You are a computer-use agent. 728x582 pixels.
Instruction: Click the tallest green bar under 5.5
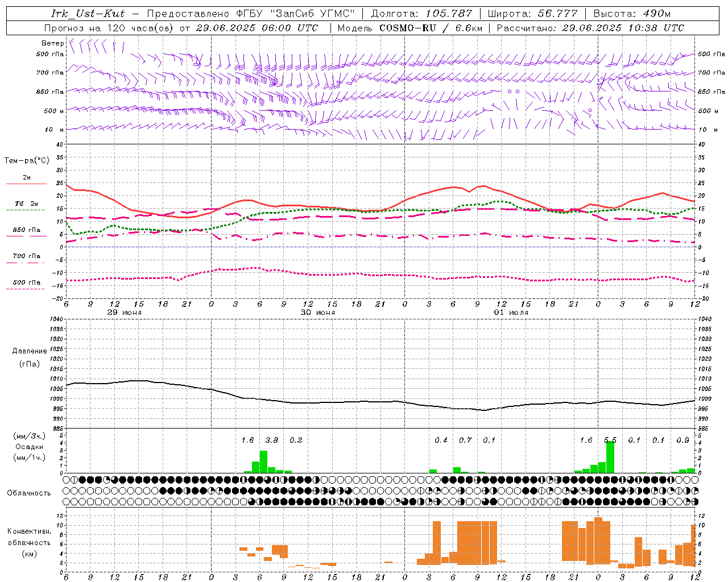coord(610,457)
